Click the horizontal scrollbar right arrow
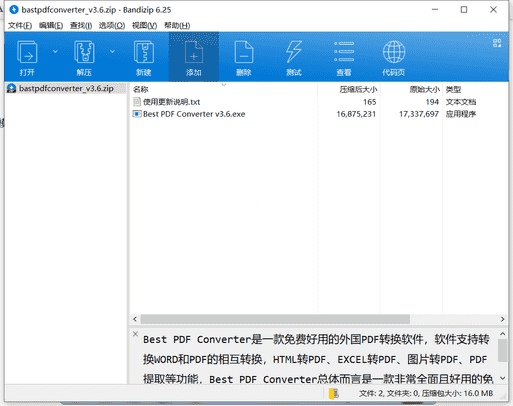This screenshot has width=513, height=406. click(x=503, y=319)
